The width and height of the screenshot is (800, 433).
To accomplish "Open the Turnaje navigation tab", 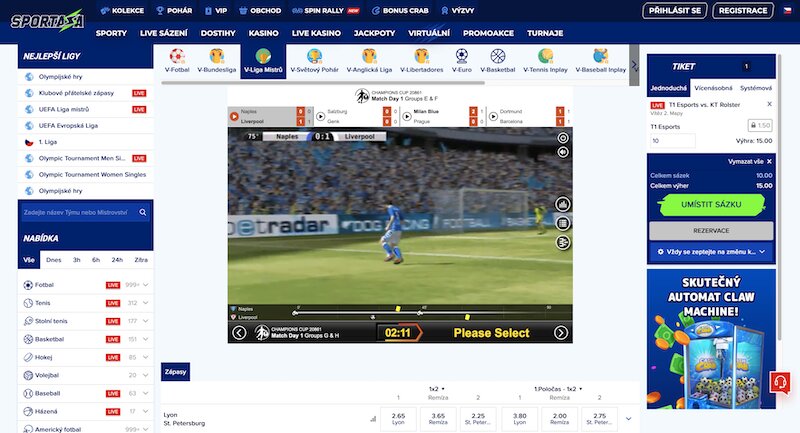I will tap(545, 33).
